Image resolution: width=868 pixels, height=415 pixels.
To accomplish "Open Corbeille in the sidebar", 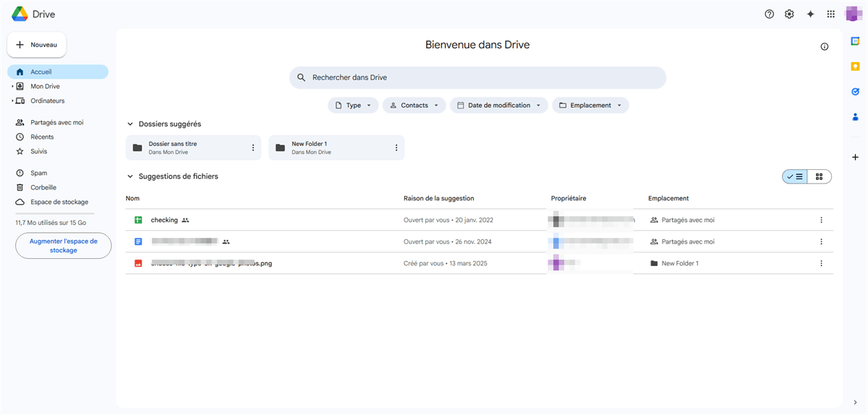I will (43, 187).
